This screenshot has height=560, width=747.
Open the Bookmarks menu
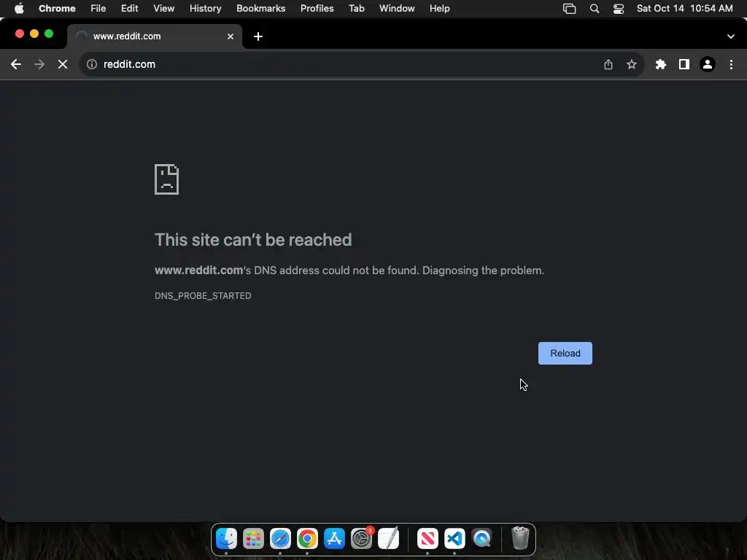(x=260, y=9)
